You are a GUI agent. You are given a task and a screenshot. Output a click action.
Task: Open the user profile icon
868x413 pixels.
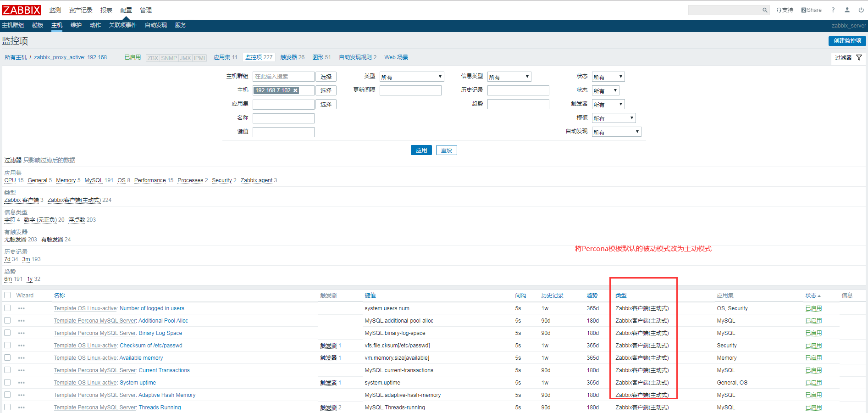pos(847,10)
